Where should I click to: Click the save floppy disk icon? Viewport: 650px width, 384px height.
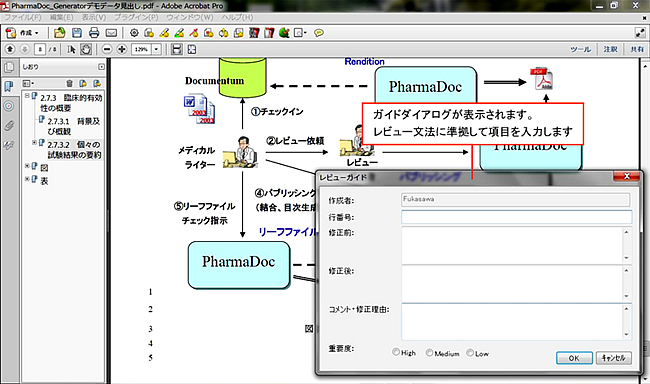point(77,32)
